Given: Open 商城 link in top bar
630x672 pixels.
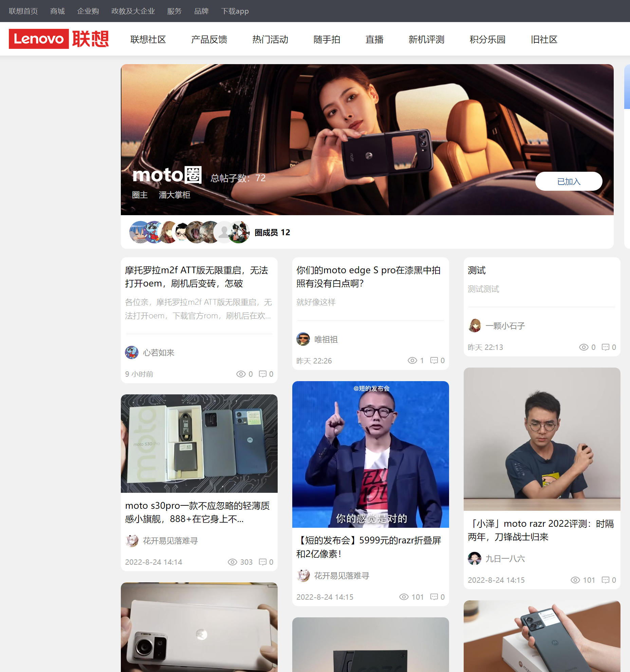Looking at the screenshot, I should [57, 11].
